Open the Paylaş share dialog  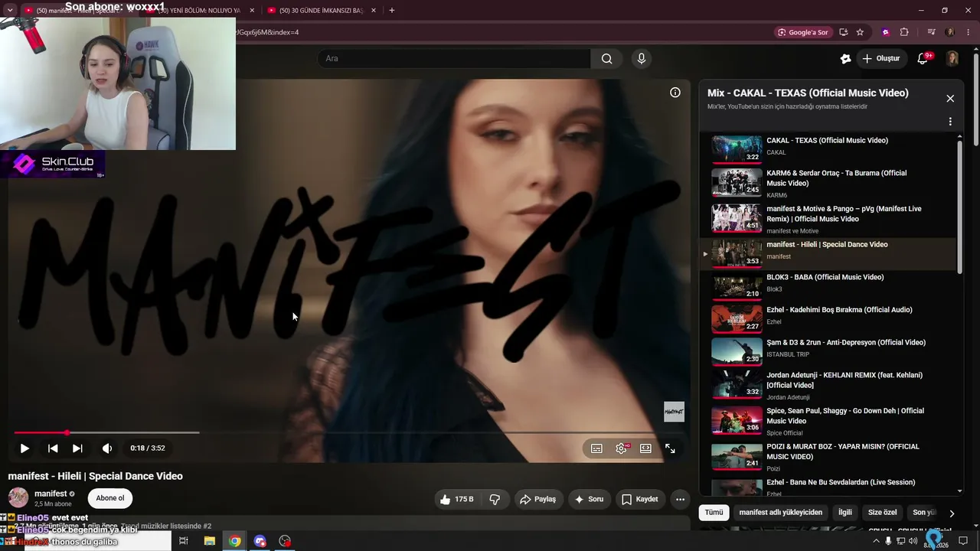(537, 500)
